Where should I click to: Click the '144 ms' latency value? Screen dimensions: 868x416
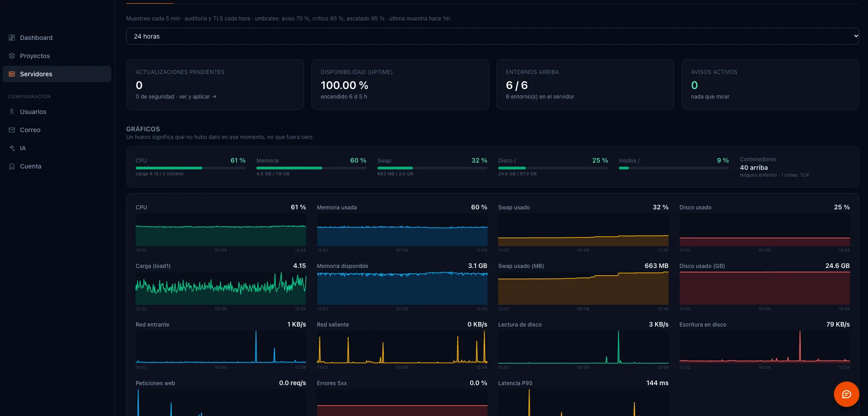(657, 383)
